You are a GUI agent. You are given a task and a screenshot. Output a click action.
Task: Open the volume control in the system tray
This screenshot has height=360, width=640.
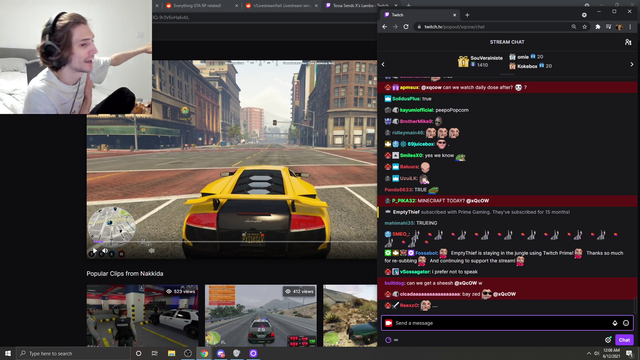596,353
